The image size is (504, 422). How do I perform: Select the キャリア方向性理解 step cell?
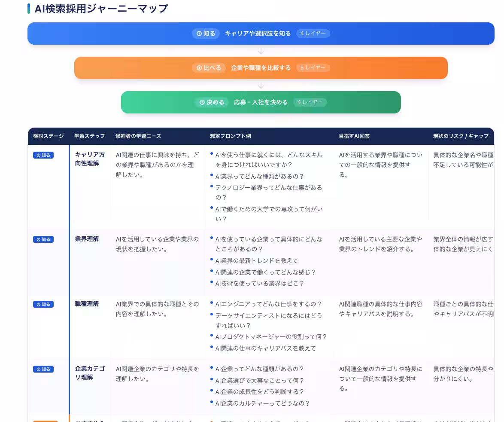tap(90, 159)
